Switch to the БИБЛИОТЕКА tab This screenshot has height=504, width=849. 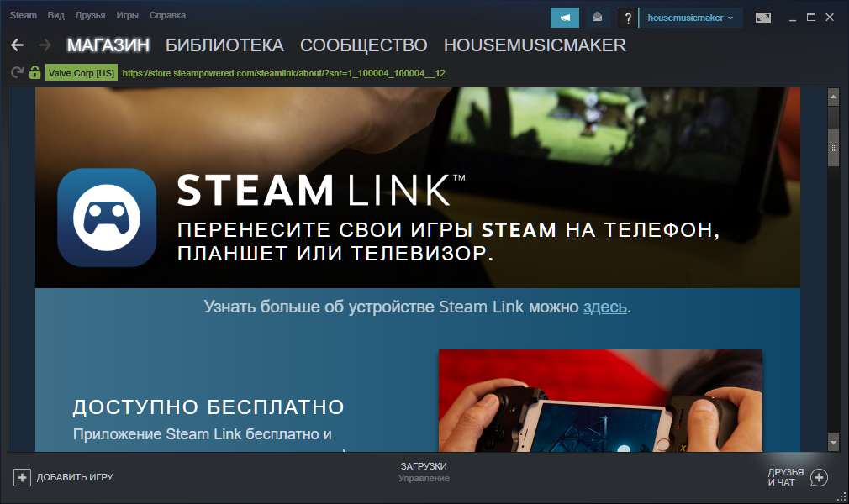224,45
